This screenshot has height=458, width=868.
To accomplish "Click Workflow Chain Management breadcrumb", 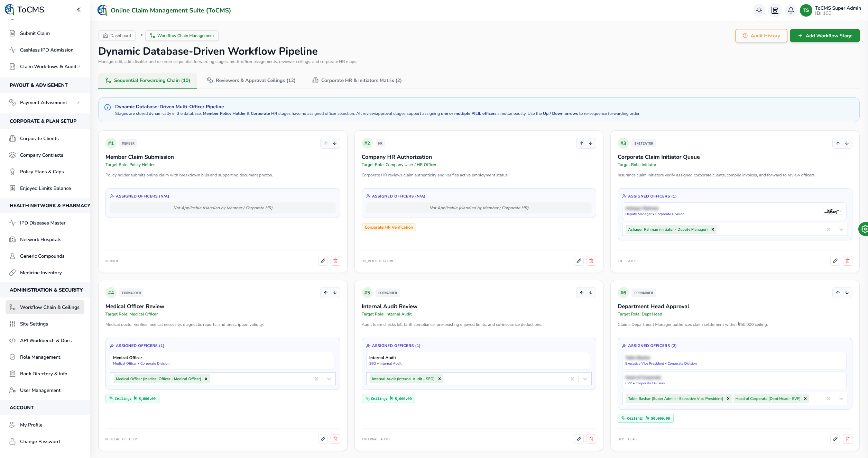I will (182, 36).
